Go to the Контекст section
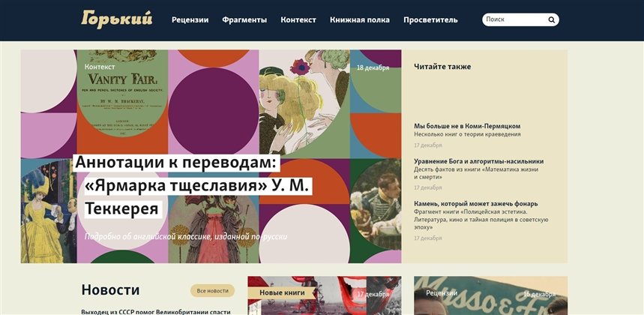This screenshot has height=315, width=644. point(298,19)
